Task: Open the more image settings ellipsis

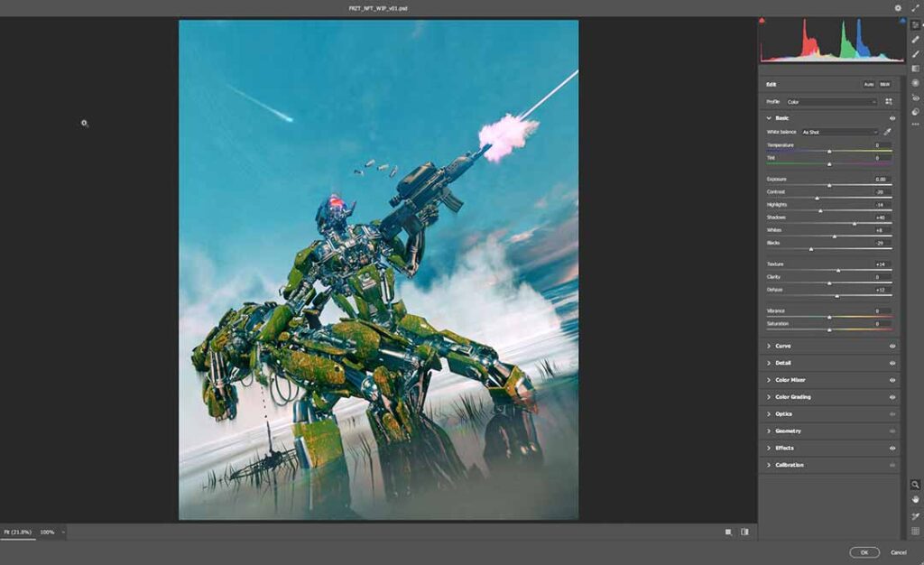Action: pyautogui.click(x=915, y=125)
